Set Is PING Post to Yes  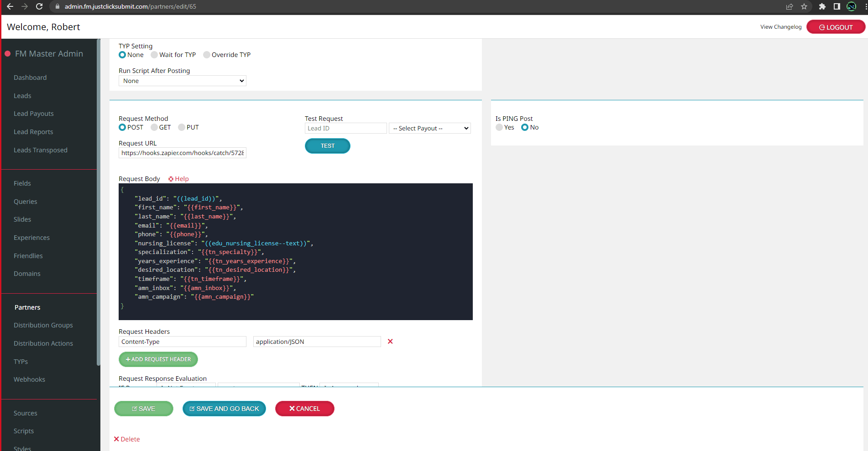point(499,127)
